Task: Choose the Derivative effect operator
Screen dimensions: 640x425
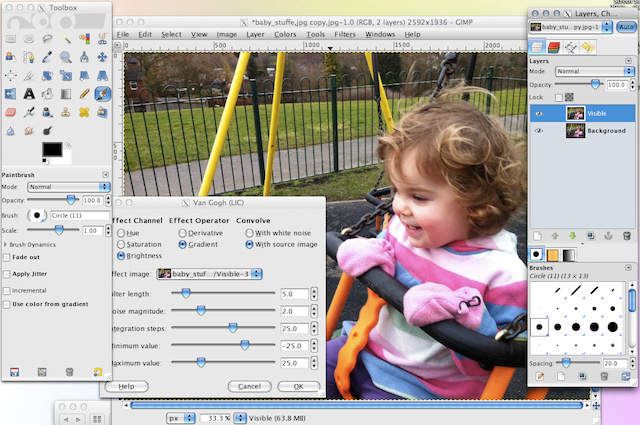Action: 182,232
